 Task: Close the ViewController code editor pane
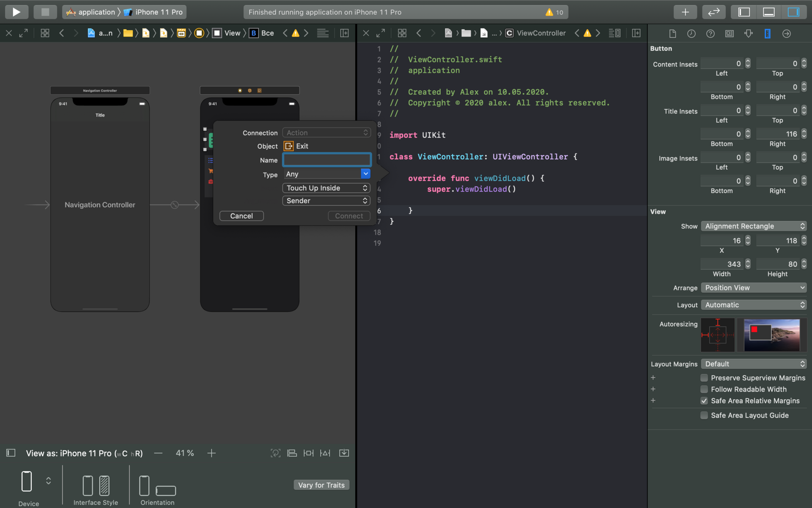pos(366,33)
